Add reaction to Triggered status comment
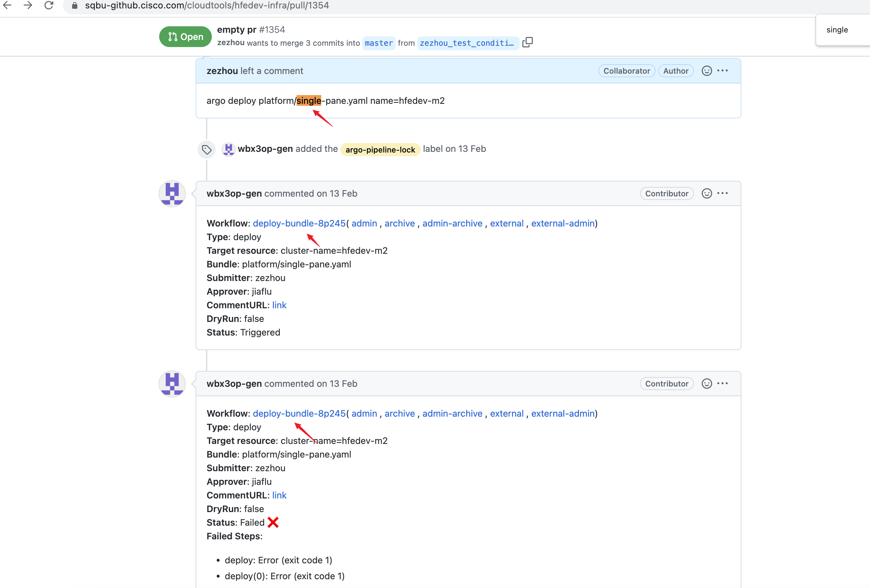The height and width of the screenshot is (588, 870). (706, 193)
